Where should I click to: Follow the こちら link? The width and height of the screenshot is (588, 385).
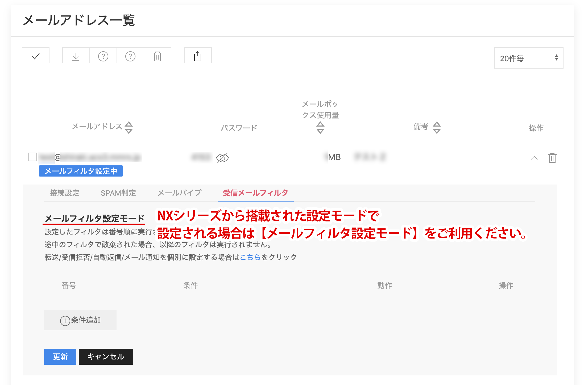(x=250, y=257)
